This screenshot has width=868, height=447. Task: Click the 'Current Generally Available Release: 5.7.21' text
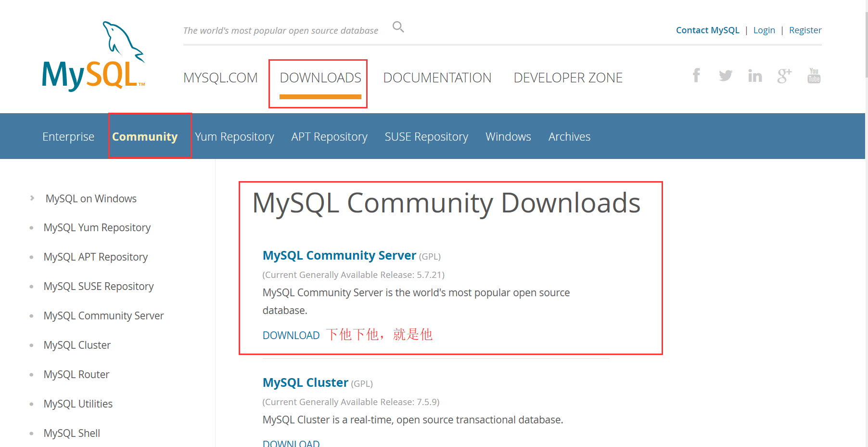pos(354,275)
